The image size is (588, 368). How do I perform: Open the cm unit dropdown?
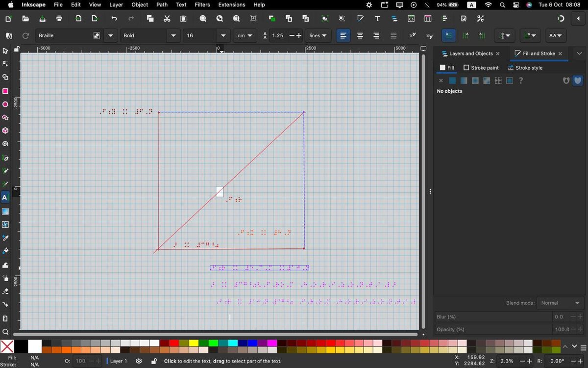point(245,35)
